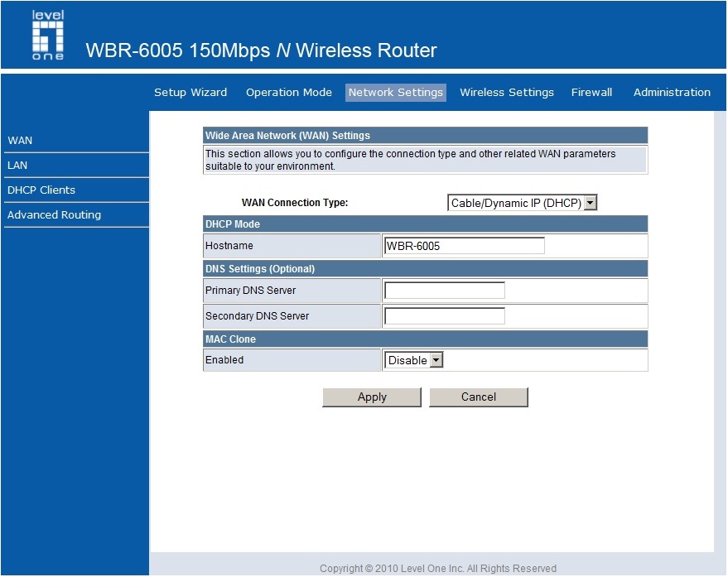Click the 'DHCP Mode' section header
The width and height of the screenshot is (728, 577).
[x=233, y=224]
